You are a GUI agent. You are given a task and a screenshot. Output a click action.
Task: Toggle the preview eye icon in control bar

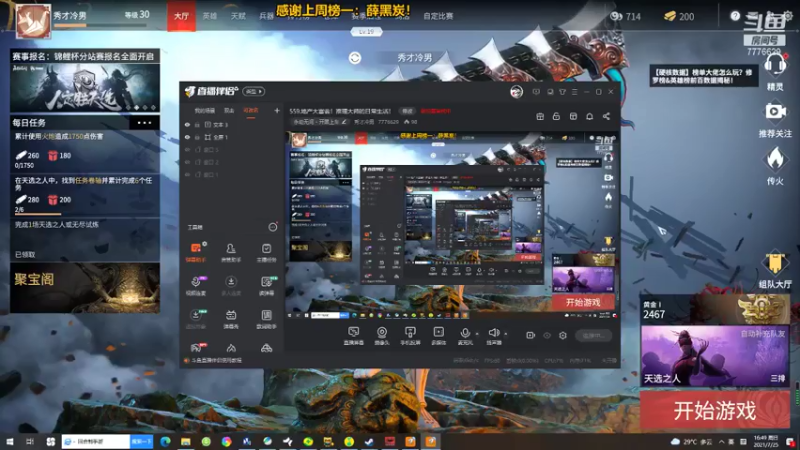[547, 335]
